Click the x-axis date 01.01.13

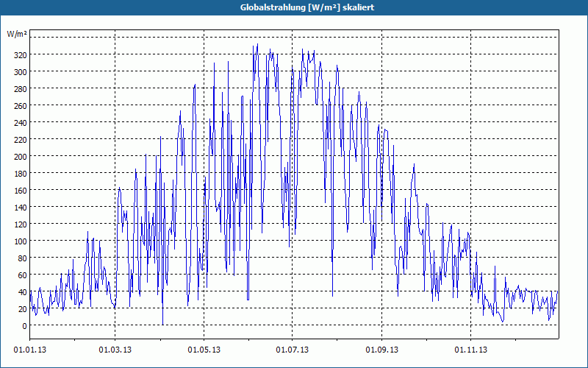click(30, 350)
